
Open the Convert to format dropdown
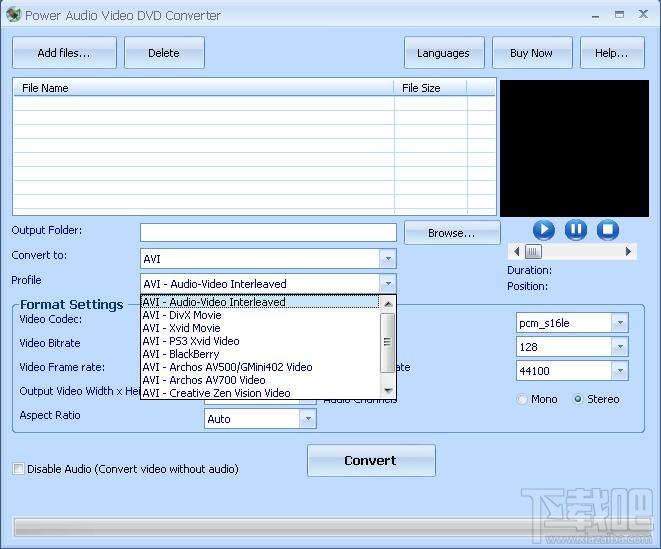point(388,258)
